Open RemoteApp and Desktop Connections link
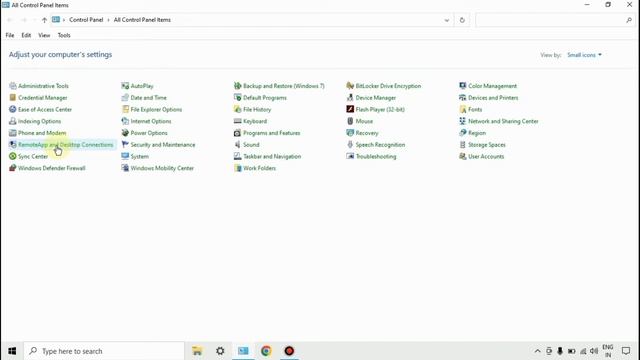 click(66, 144)
